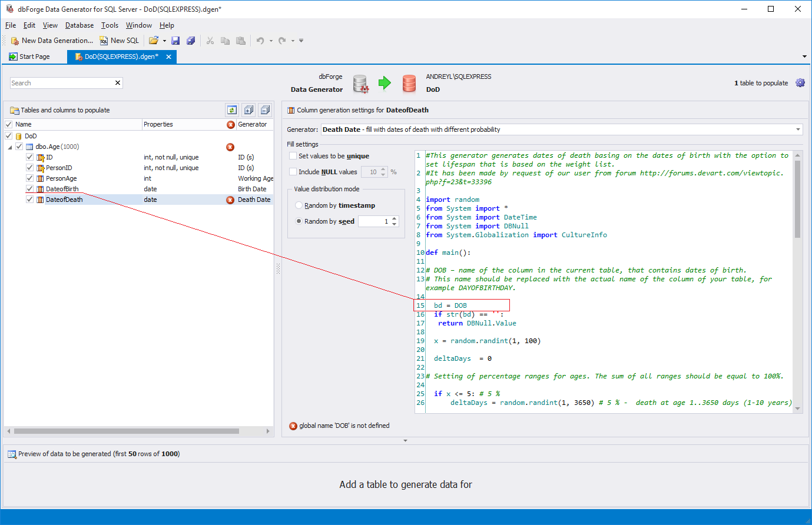
Task: Toggle the DoD database checkbox
Action: click(9, 136)
